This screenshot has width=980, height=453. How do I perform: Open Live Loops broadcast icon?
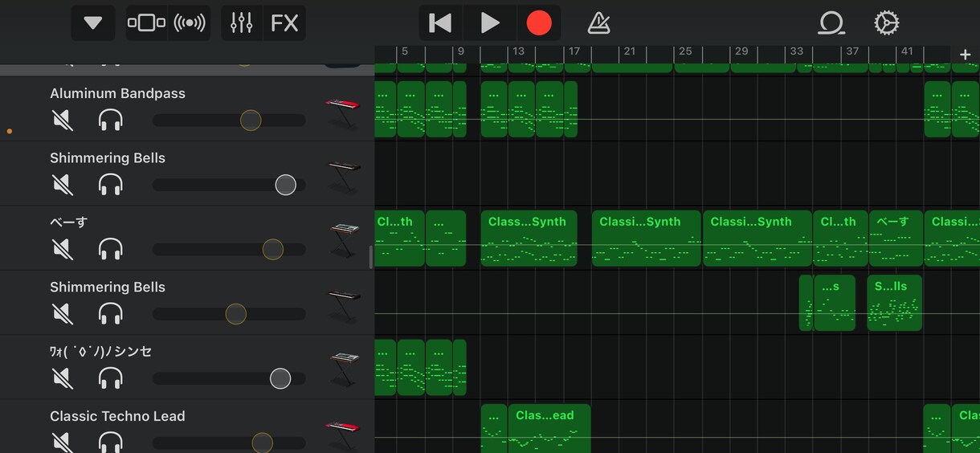click(190, 22)
